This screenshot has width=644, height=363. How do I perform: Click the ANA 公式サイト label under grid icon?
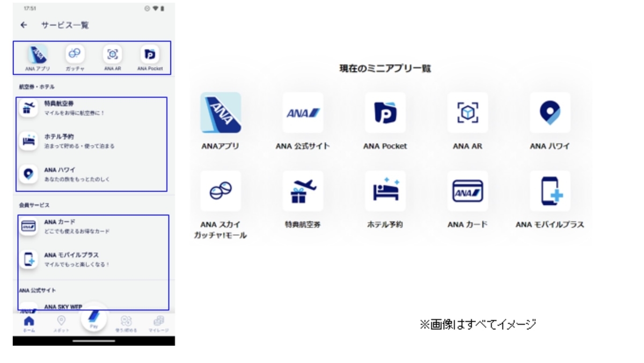click(x=303, y=146)
